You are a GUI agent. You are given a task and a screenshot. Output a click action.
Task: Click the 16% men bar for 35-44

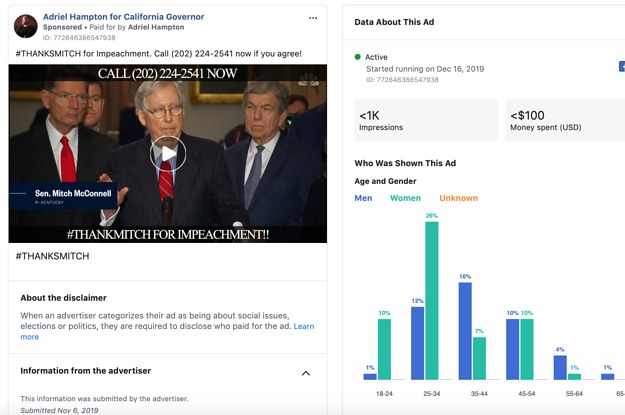(465, 330)
